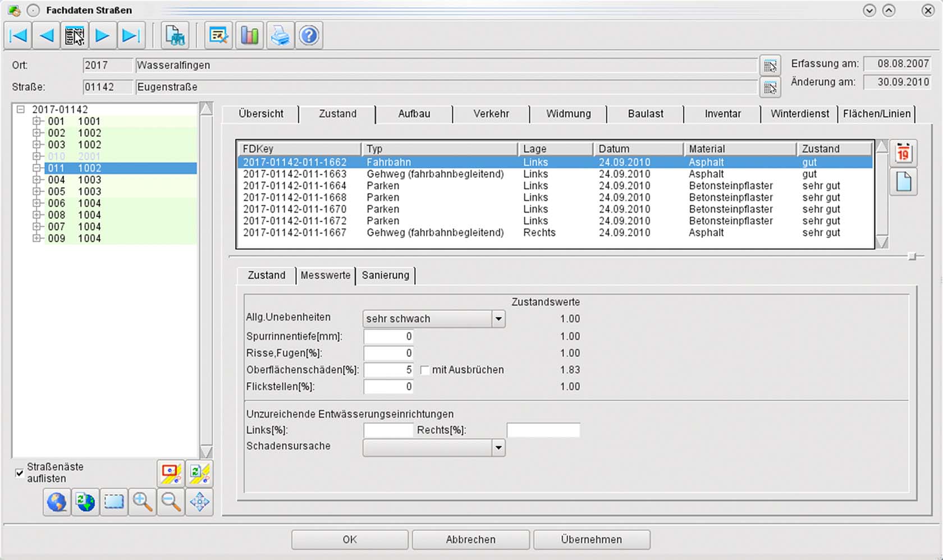This screenshot has height=560, width=943.
Task: Open the Sanierung tab
Action: [386, 275]
